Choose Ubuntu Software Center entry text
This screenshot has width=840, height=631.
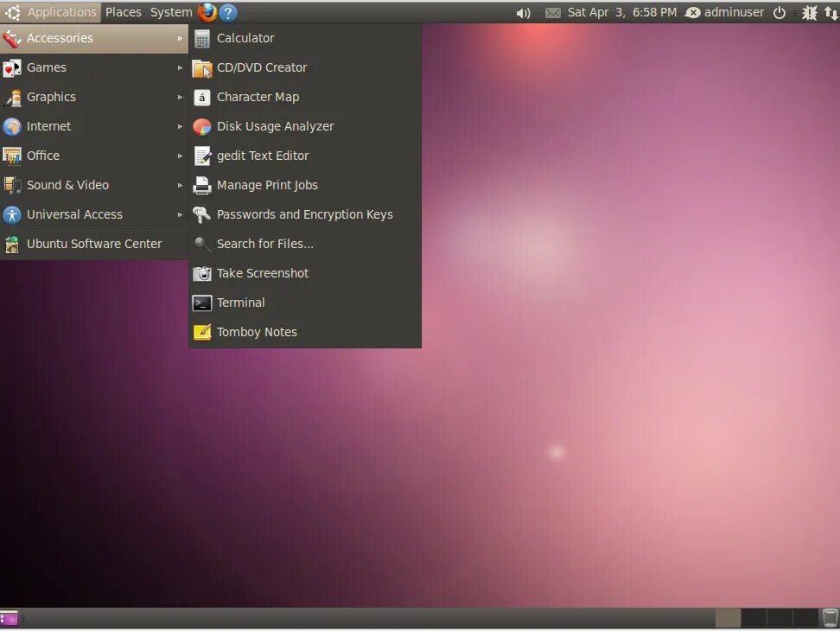pyautogui.click(x=94, y=245)
